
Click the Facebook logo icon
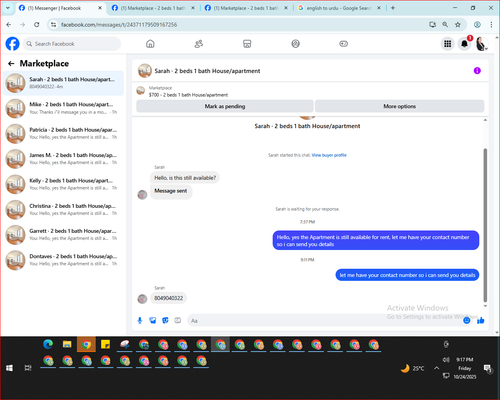pyautogui.click(x=13, y=44)
